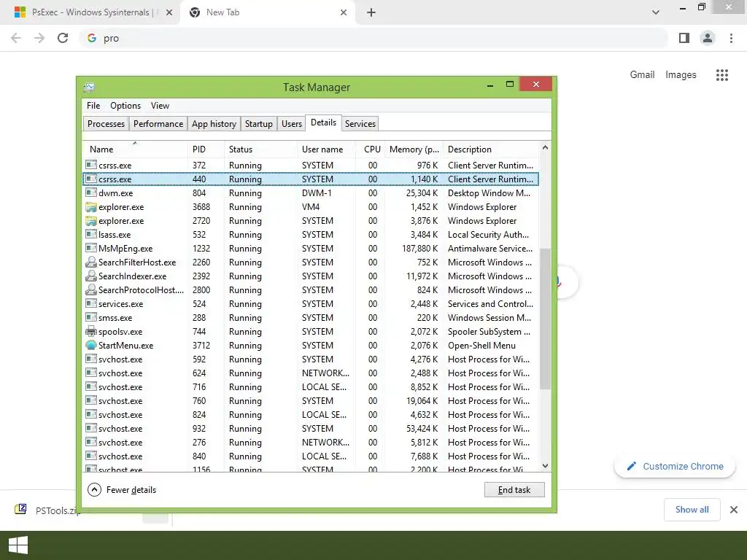
Task: Click 'Open-Shell Menu' description cell
Action: (481, 345)
